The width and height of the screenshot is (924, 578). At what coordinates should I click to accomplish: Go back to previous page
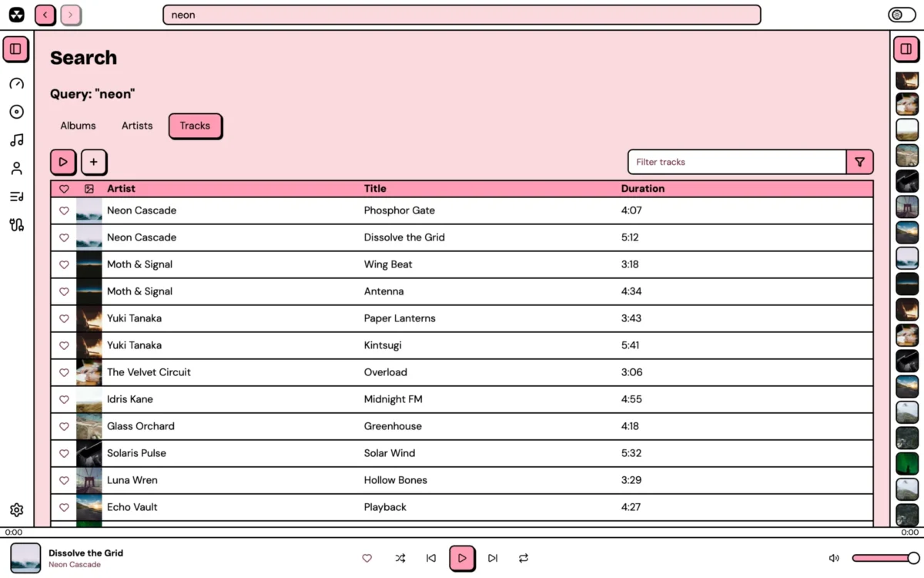tap(45, 15)
